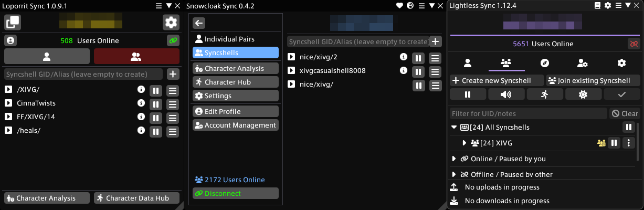The image size is (644, 210).
Task: Click the Snowcloak Disconnect button
Action: (236, 193)
